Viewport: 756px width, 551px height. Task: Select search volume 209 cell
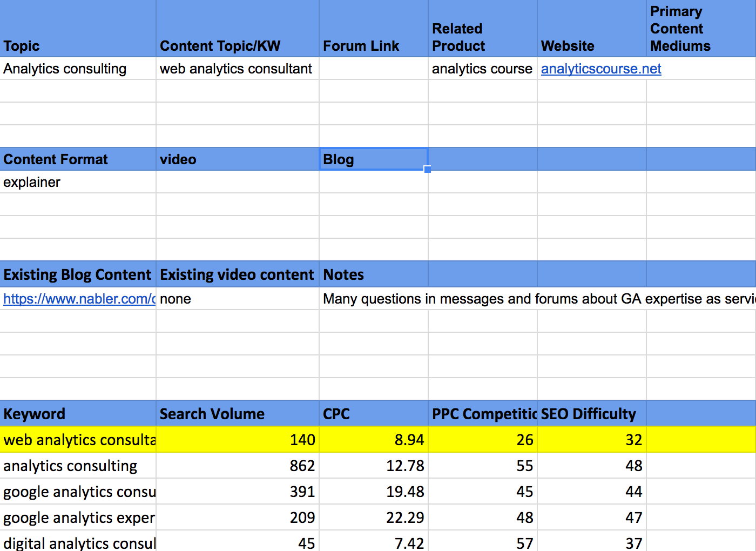(238, 518)
